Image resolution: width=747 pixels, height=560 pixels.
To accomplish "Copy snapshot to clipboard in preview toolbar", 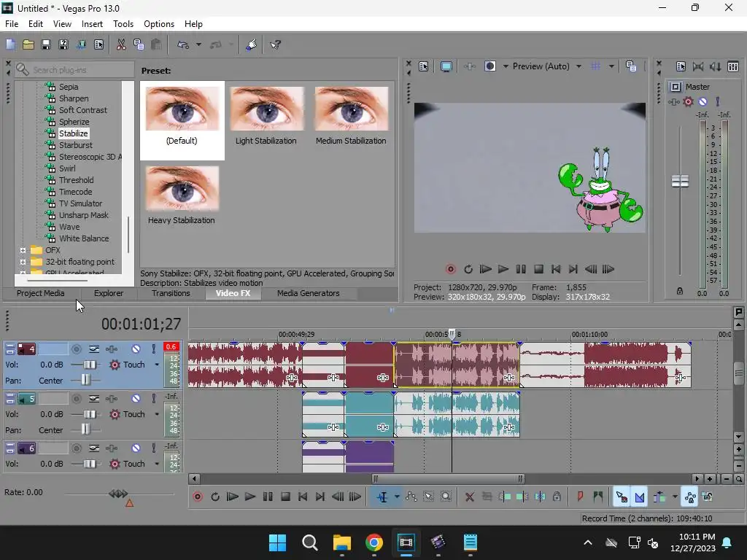I will click(631, 66).
